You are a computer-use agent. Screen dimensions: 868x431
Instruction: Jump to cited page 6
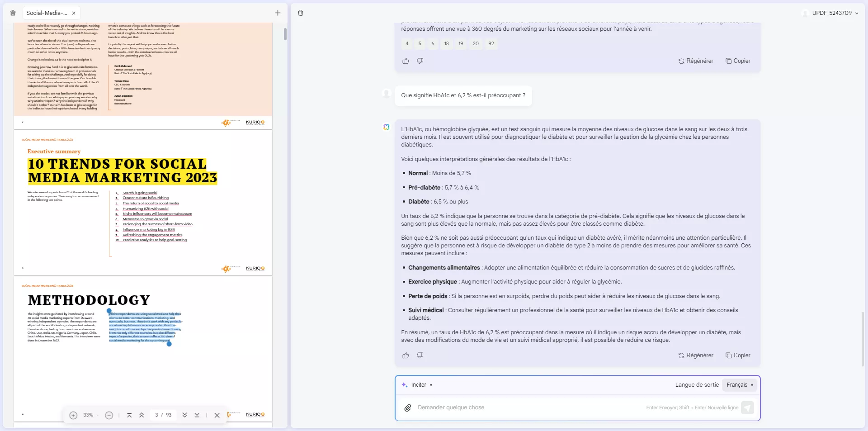point(433,44)
